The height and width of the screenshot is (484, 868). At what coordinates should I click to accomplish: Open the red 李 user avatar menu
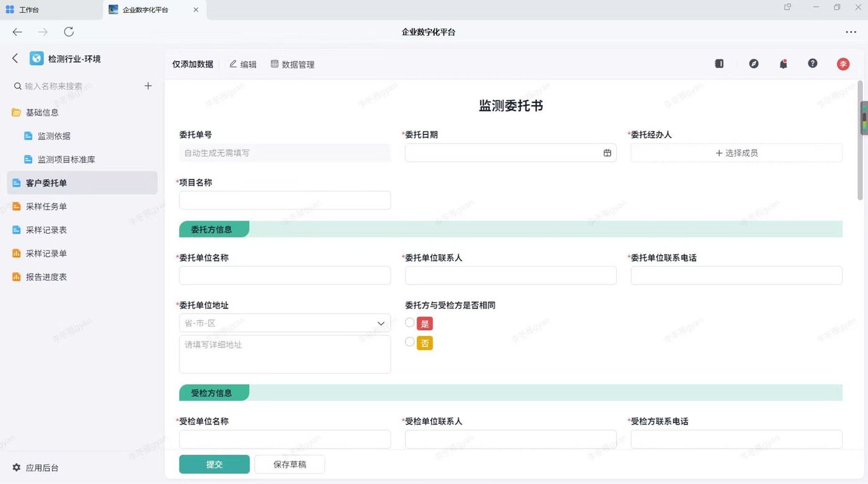tap(843, 64)
